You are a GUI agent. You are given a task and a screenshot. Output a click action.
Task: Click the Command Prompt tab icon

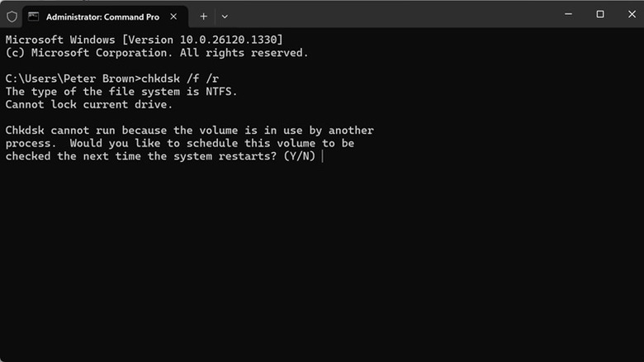pyautogui.click(x=34, y=17)
